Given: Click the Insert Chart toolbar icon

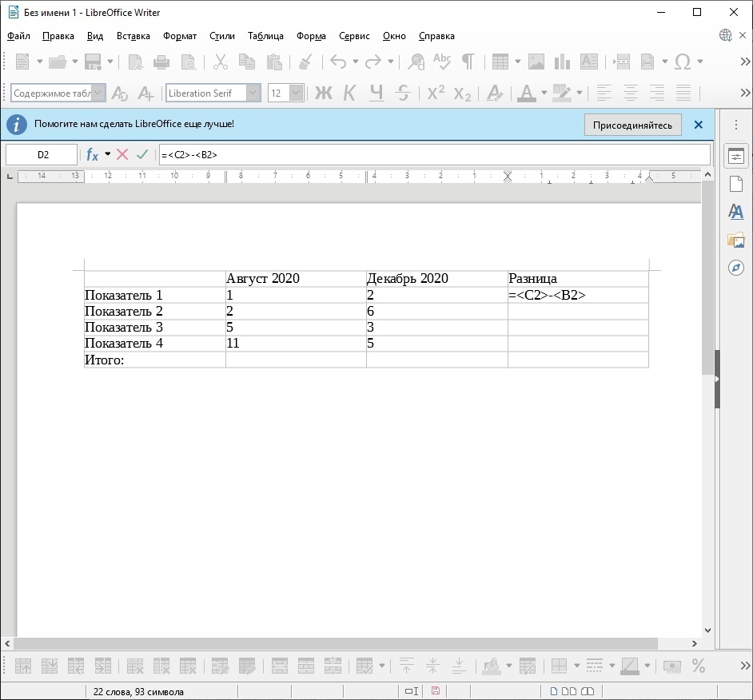Looking at the screenshot, I should [x=562, y=62].
